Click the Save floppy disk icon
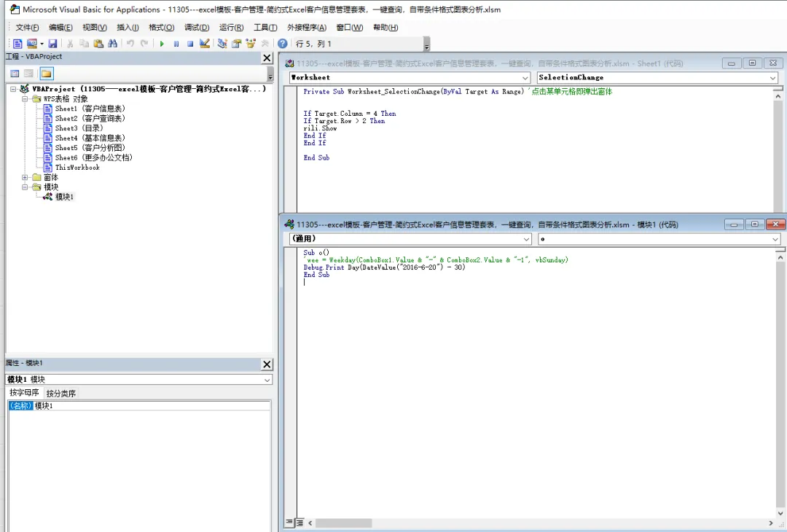This screenshot has height=532, width=787. pyautogui.click(x=52, y=44)
